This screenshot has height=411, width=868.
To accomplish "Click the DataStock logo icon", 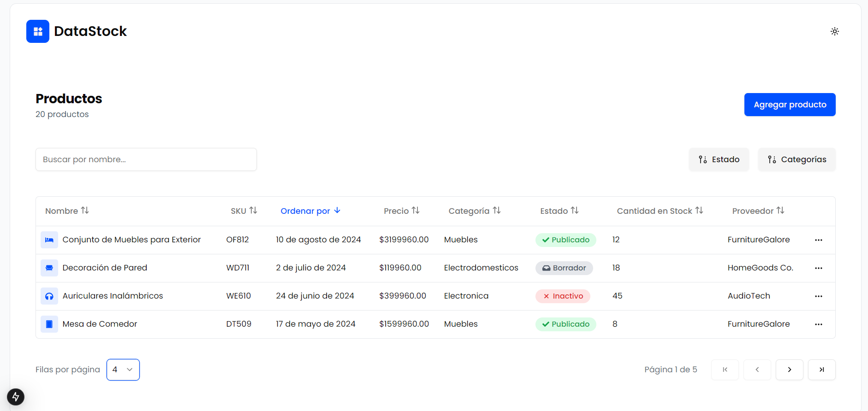I will click(38, 31).
